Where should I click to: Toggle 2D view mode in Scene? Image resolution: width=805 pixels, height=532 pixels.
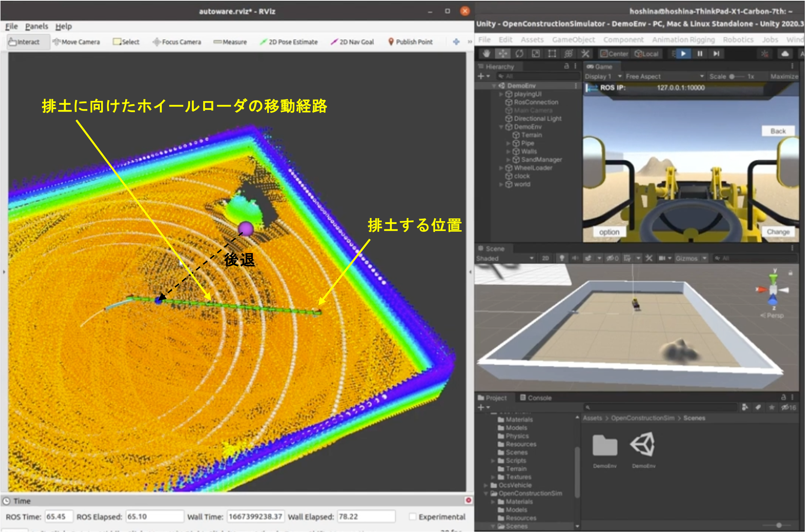pyautogui.click(x=546, y=258)
